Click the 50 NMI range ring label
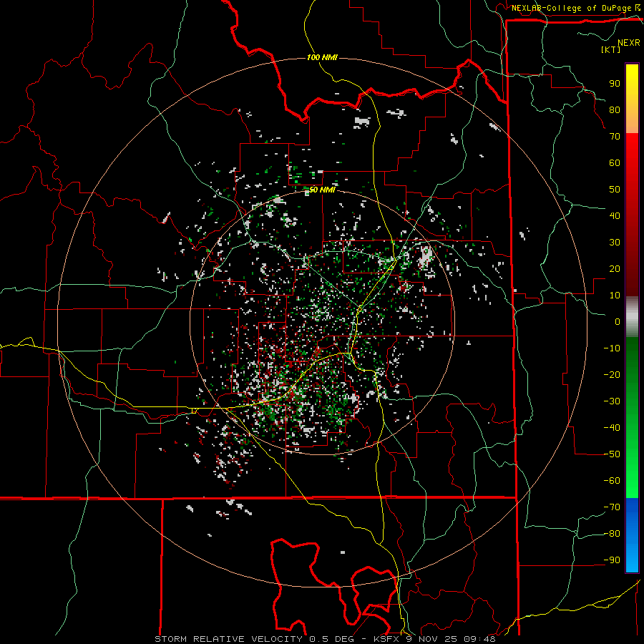The height and width of the screenshot is (644, 644). pos(322,190)
